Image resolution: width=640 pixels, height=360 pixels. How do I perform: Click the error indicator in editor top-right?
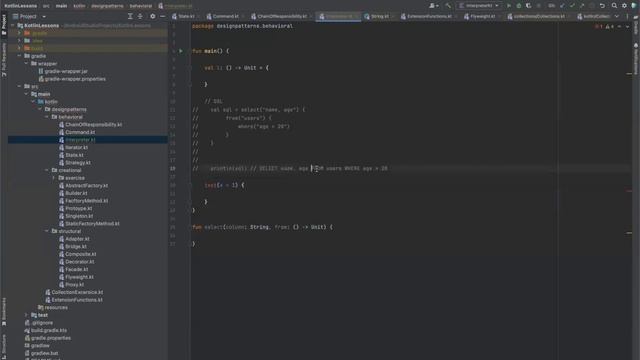598,27
